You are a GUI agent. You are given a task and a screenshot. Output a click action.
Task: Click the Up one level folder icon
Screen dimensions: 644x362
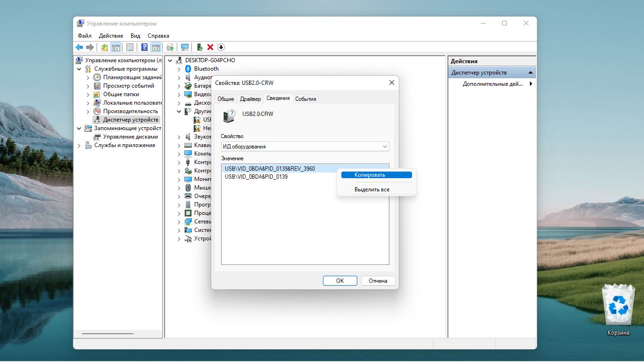coord(105,47)
